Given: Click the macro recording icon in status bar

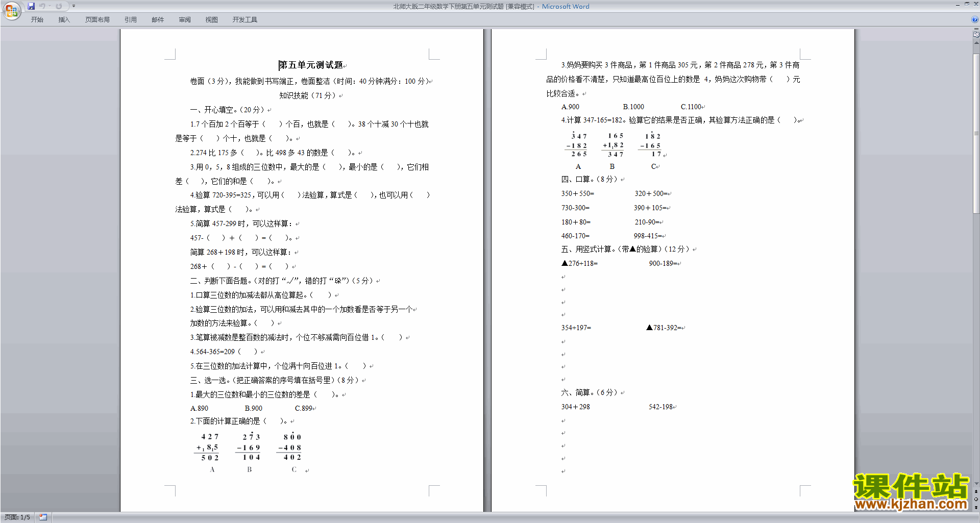Looking at the screenshot, I should (43, 517).
